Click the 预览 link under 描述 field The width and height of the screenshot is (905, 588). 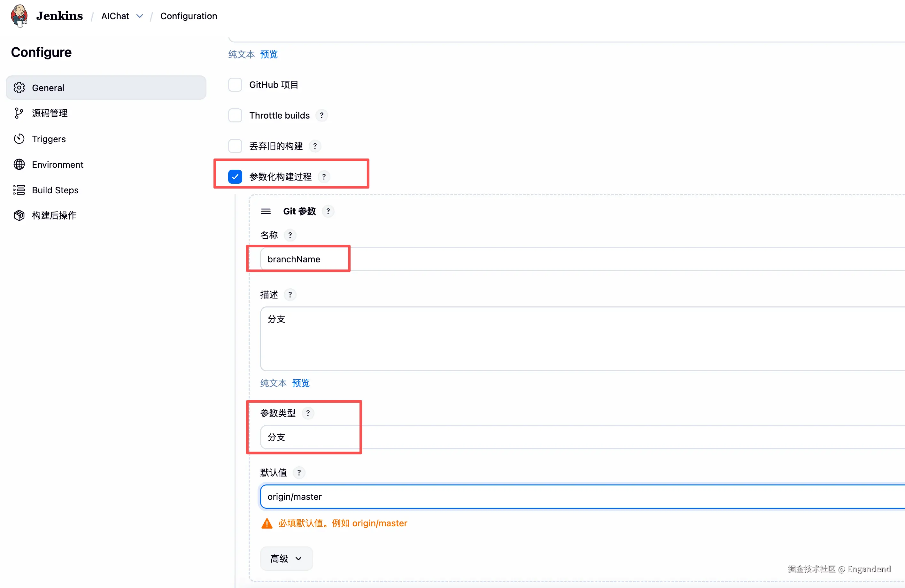click(300, 383)
